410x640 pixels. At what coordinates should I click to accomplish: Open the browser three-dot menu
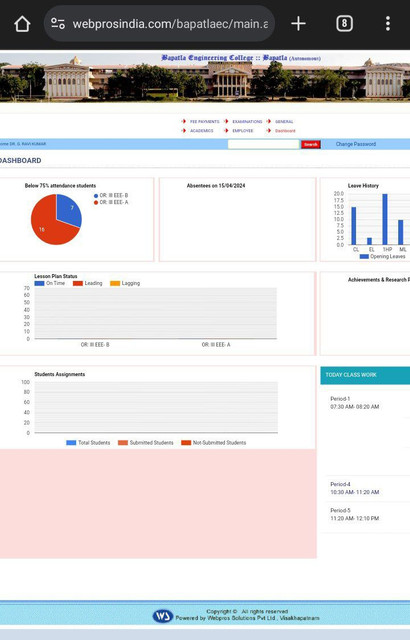[388, 24]
